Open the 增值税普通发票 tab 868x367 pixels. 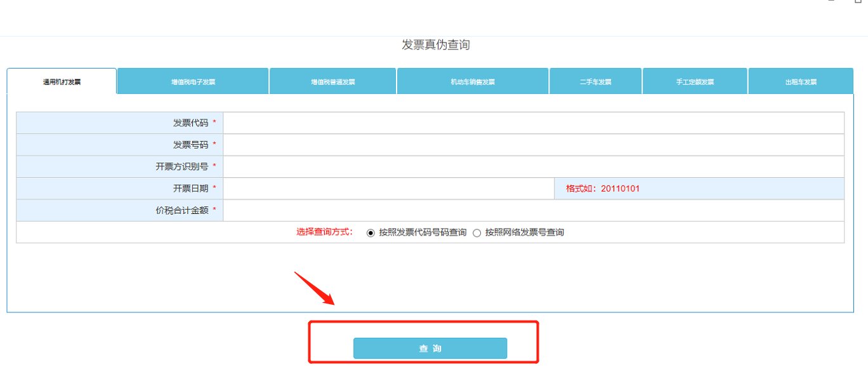[332, 81]
